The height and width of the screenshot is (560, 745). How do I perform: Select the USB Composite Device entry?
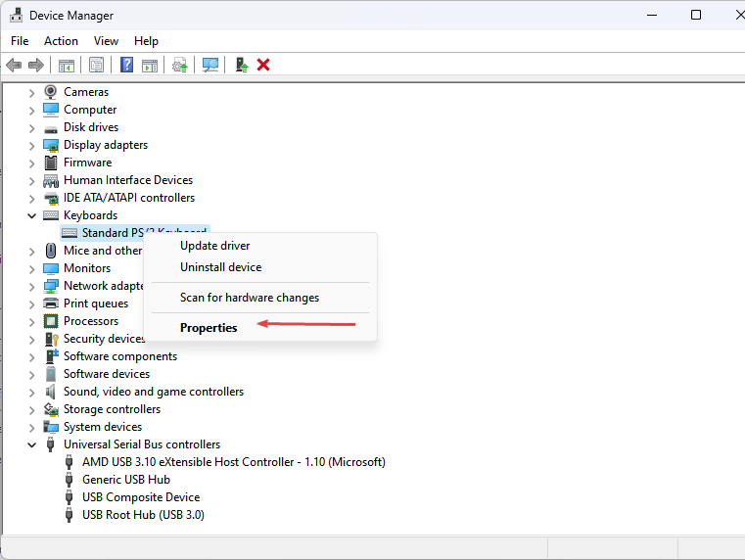[140, 497]
